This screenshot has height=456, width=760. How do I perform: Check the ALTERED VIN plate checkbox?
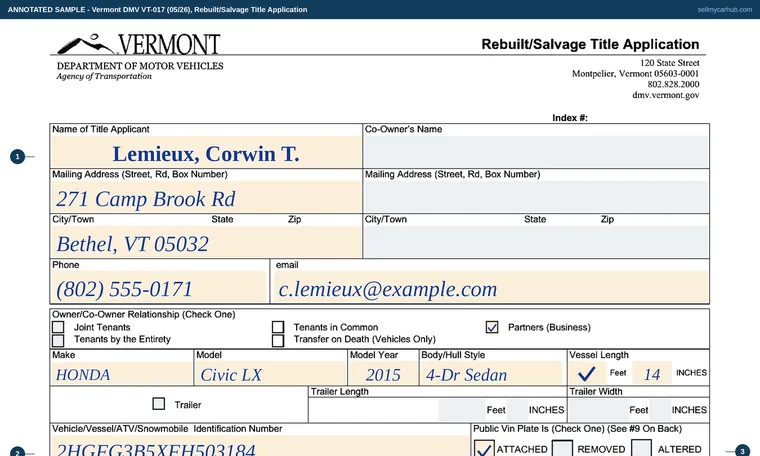tap(641, 449)
